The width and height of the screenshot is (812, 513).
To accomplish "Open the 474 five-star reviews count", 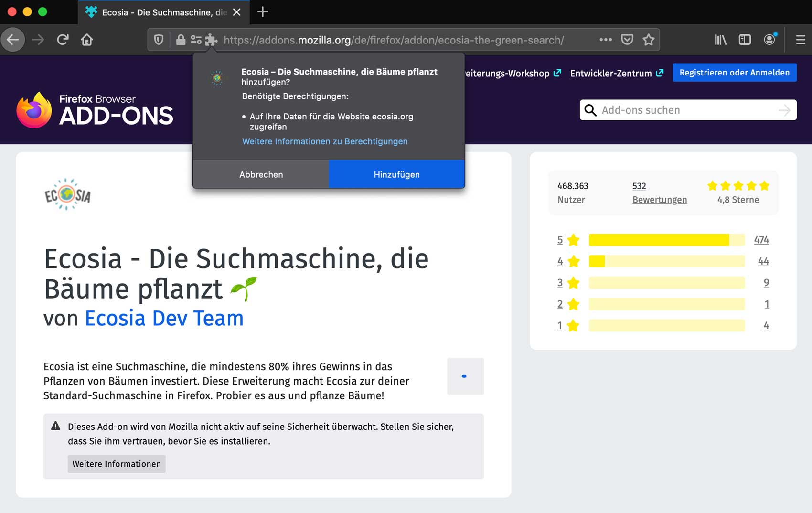I will pyautogui.click(x=761, y=240).
